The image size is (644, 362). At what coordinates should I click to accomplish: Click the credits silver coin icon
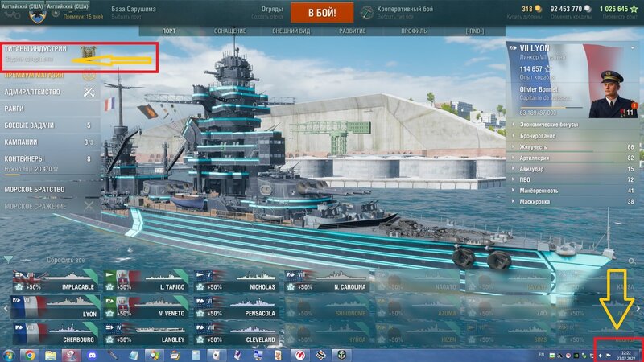(588, 9)
